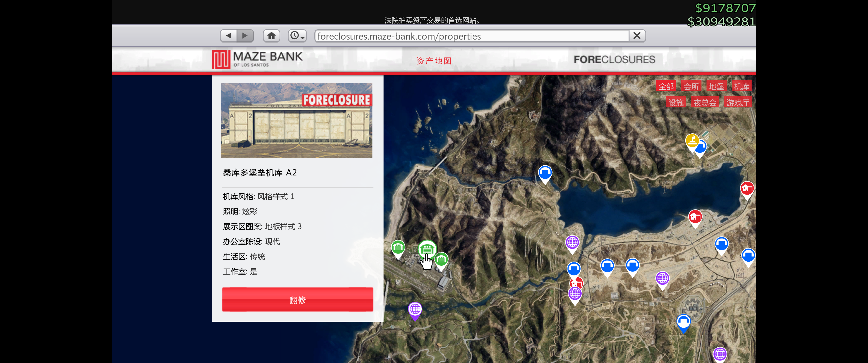Viewport: 868px width, 363px height.
Task: Click the hangar A2 foreclosure photo
Action: click(296, 120)
